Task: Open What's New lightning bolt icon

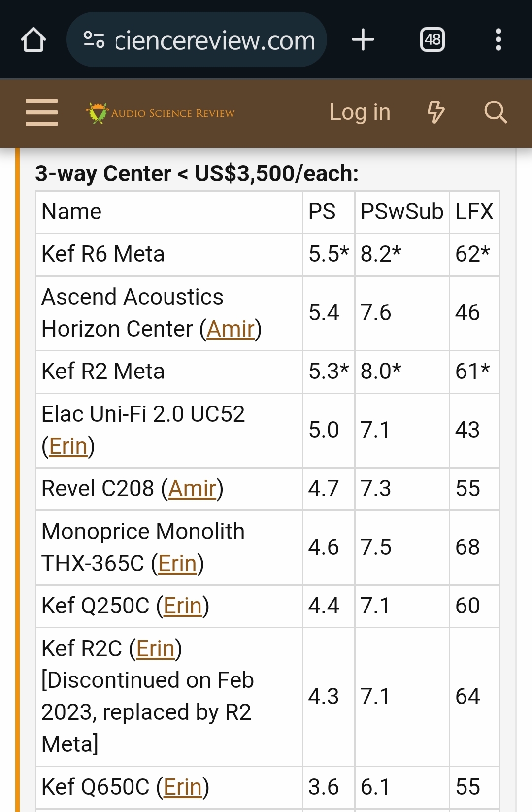Action: (x=436, y=112)
